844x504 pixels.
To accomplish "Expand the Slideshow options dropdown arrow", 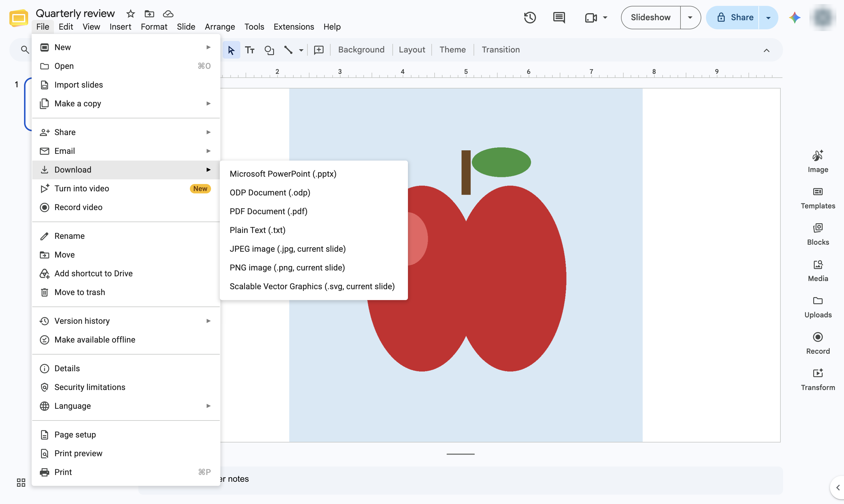I will [690, 17].
